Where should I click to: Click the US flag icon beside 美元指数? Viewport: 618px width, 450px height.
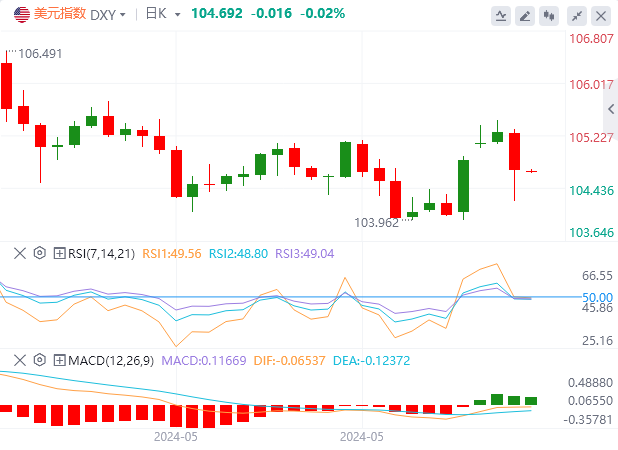click(21, 14)
